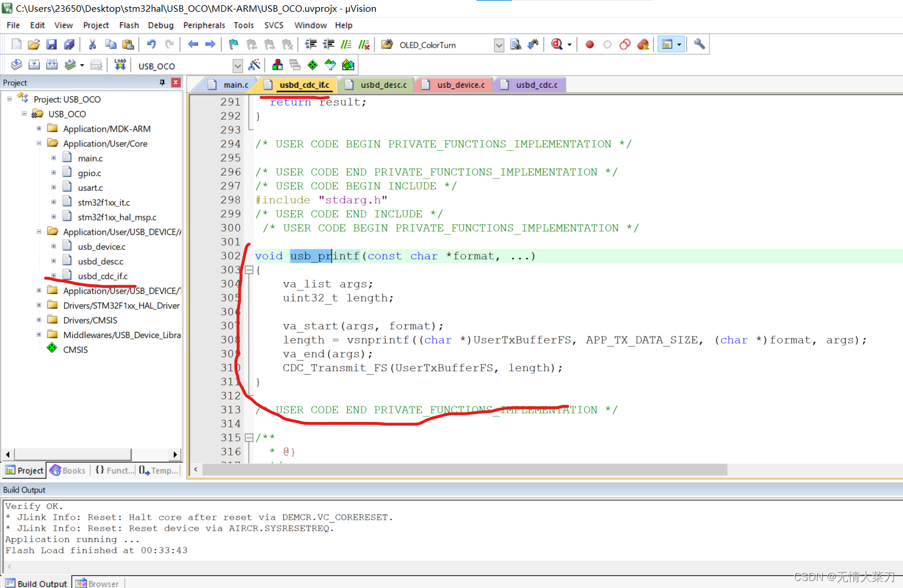Switch to the main.c editor tab
Image resolution: width=903 pixels, height=588 pixels.
(x=229, y=85)
